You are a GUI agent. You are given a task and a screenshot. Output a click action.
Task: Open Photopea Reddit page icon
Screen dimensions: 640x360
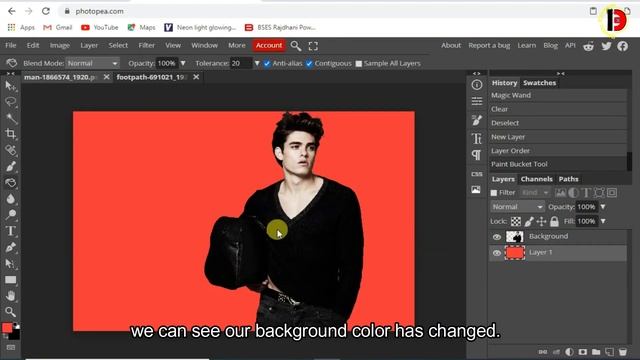588,46
